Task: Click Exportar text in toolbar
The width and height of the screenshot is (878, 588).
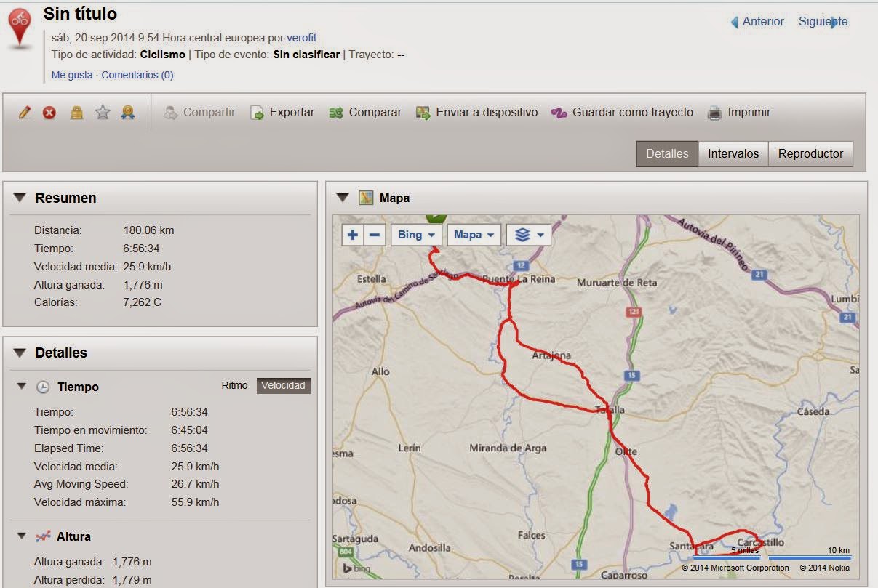Action: point(292,113)
